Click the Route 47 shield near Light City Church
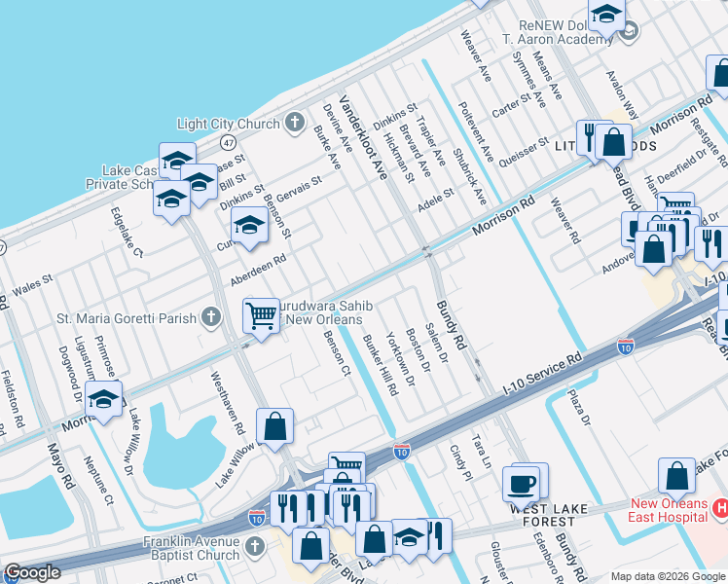 click(228, 142)
